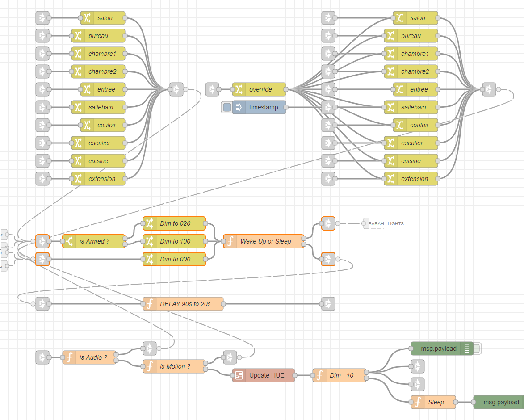
Task: Select the template icon on Update HUE node
Action: tap(239, 375)
